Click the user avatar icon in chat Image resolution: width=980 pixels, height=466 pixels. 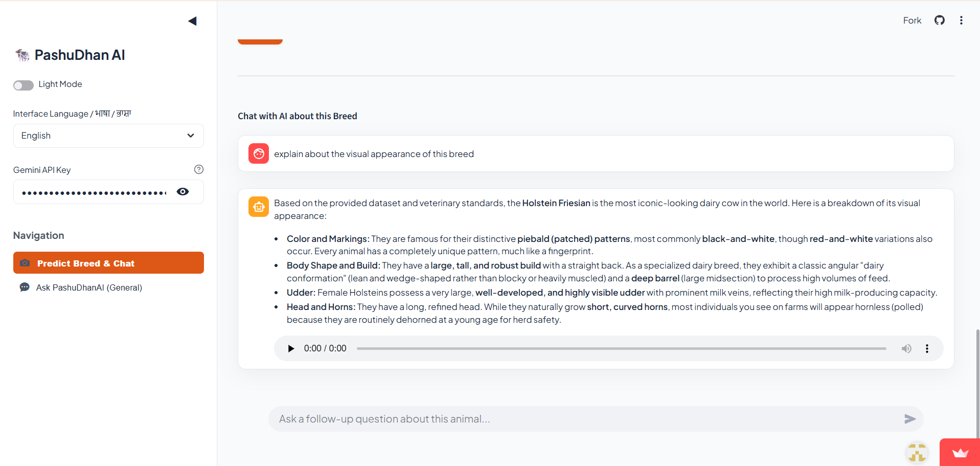tap(259, 153)
